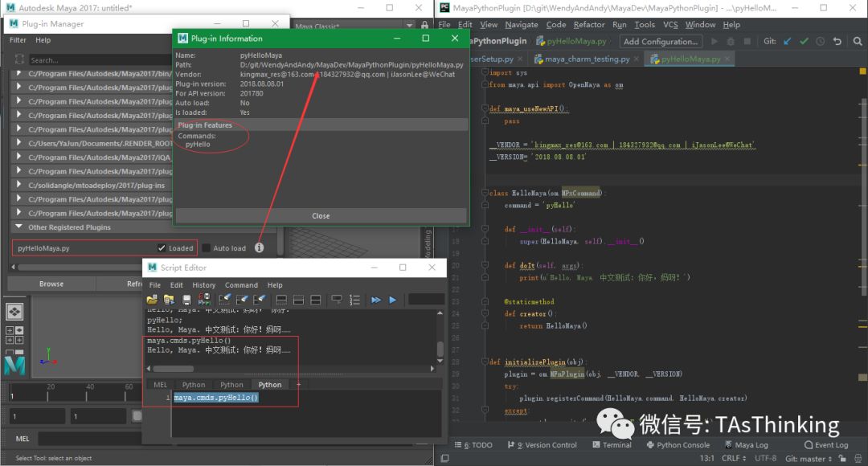Click Close button in Plug-in Information dialog
The width and height of the screenshot is (868, 466).
(x=321, y=216)
